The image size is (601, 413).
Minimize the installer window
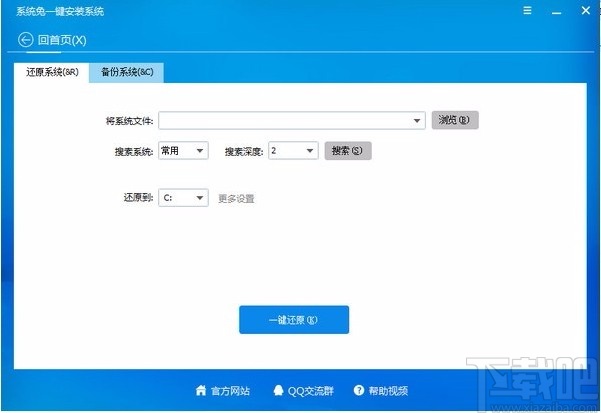coord(557,11)
